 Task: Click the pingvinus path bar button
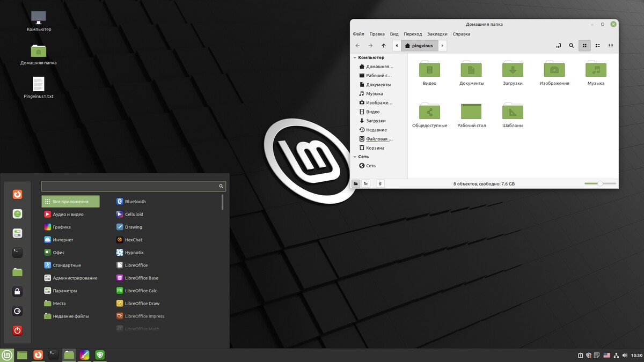click(420, 46)
